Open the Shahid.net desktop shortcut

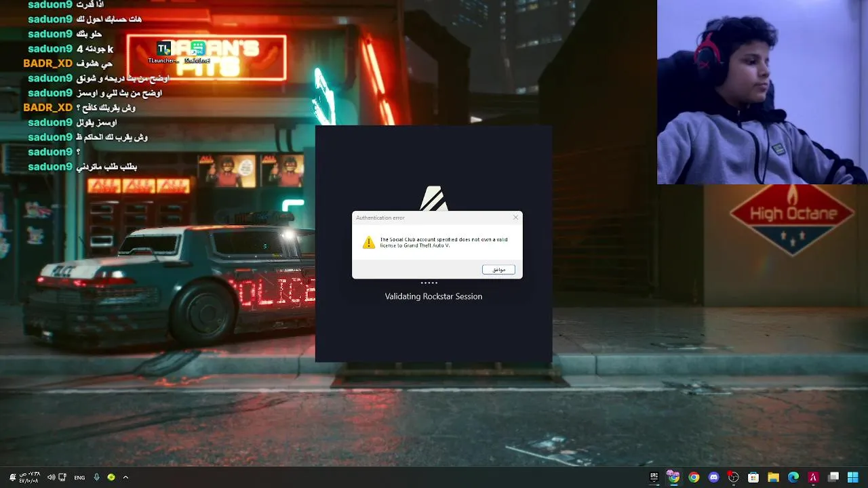(x=197, y=52)
